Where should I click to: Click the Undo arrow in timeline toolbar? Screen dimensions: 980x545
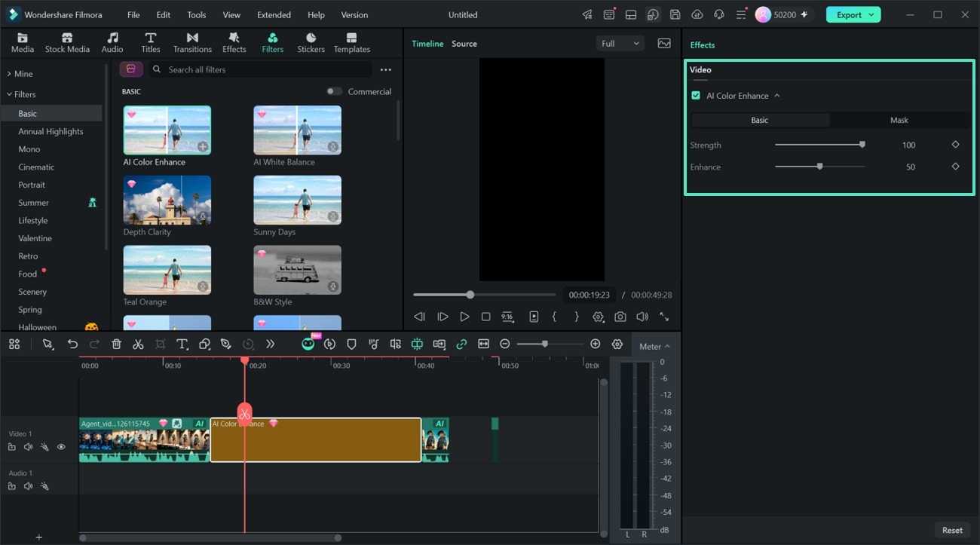[72, 344]
